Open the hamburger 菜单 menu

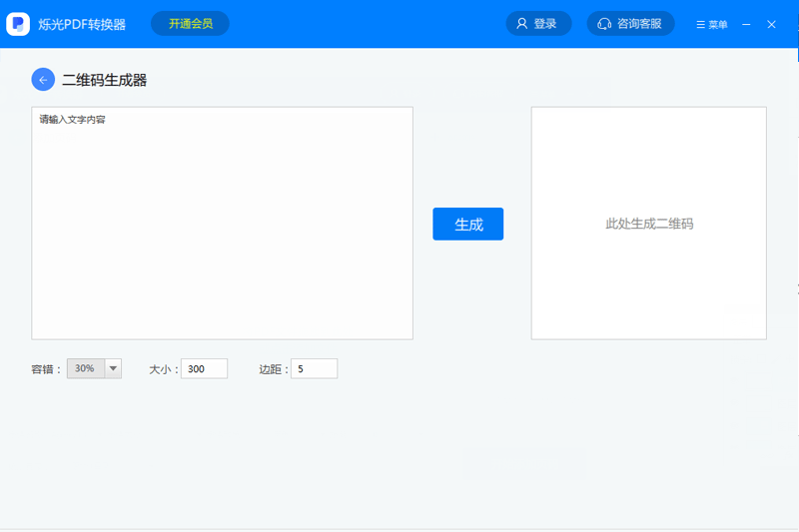click(711, 24)
